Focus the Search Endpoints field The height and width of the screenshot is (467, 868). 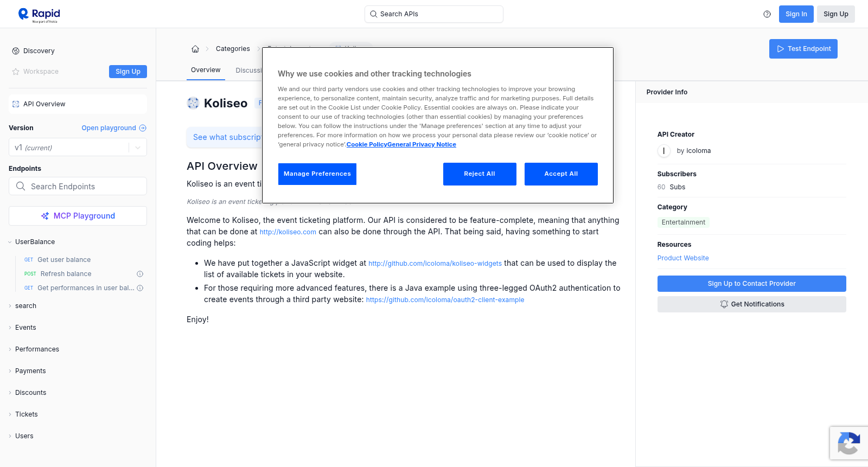tap(78, 186)
